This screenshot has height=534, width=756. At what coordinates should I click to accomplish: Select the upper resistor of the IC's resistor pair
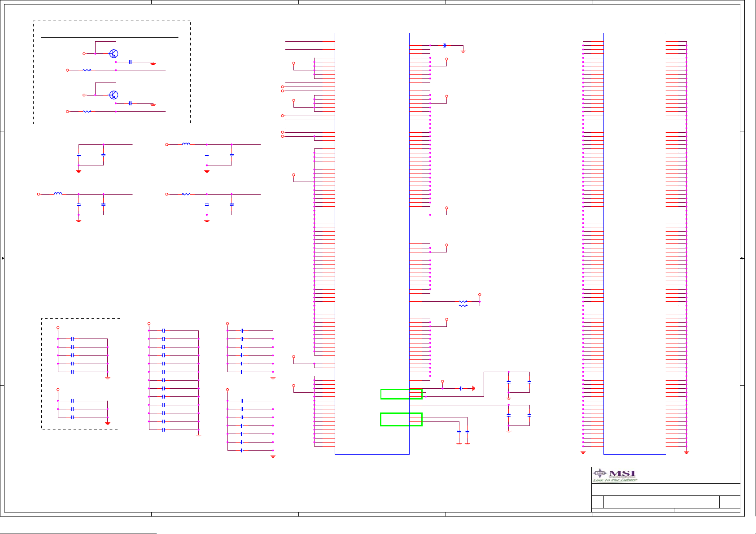point(463,301)
